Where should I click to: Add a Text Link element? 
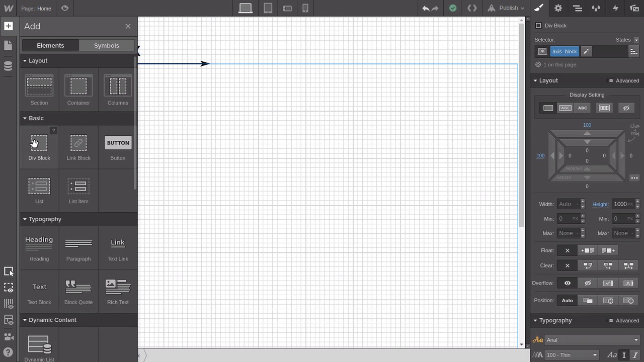pos(118,248)
